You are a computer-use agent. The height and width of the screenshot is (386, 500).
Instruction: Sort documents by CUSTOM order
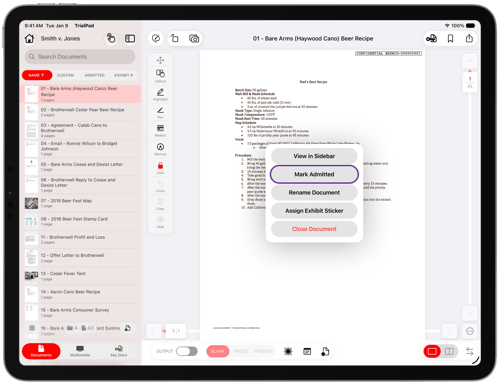tap(65, 75)
